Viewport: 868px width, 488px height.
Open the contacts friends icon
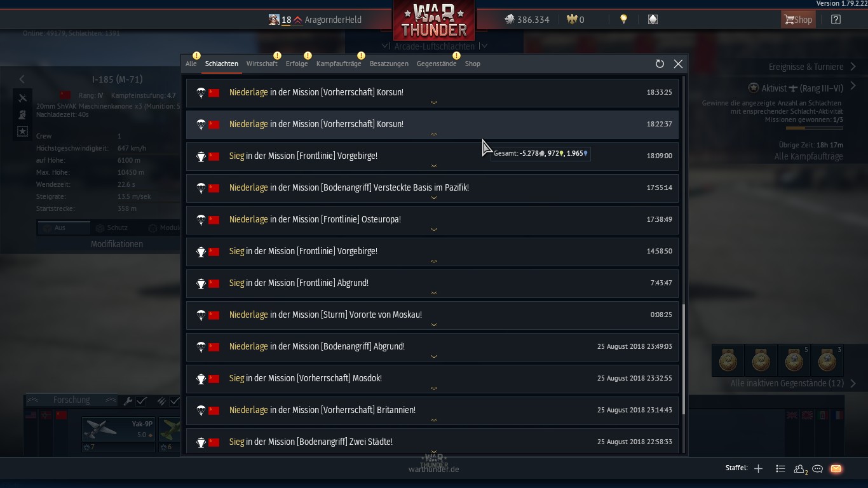pos(800,469)
